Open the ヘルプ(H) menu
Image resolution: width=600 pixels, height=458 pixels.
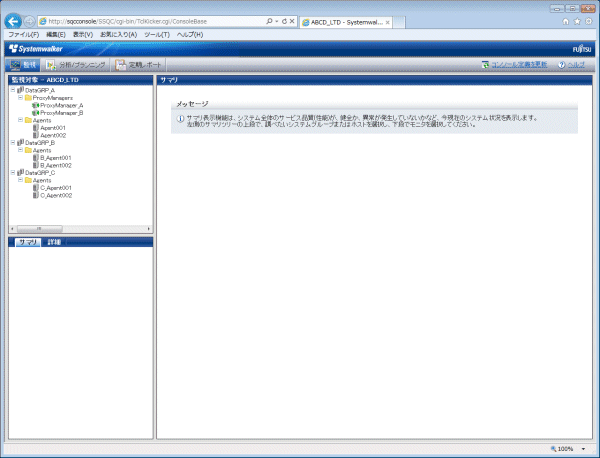(190, 34)
